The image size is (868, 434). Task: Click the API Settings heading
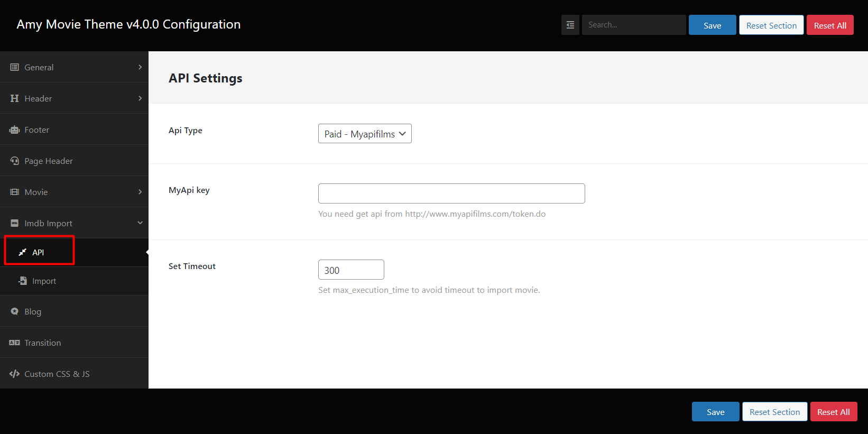click(x=205, y=78)
